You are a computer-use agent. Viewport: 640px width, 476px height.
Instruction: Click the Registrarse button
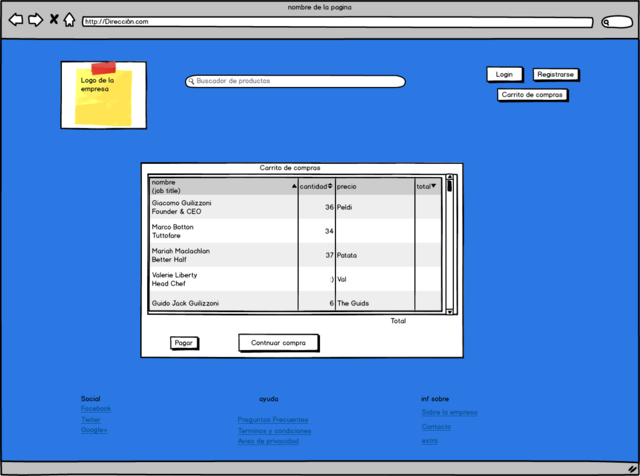pyautogui.click(x=556, y=75)
